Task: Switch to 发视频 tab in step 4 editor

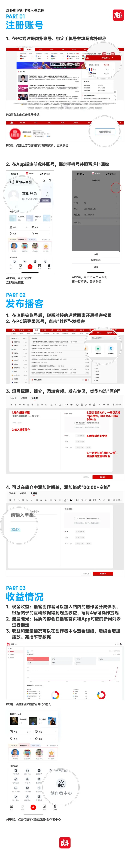Action: pyautogui.click(x=23, y=493)
